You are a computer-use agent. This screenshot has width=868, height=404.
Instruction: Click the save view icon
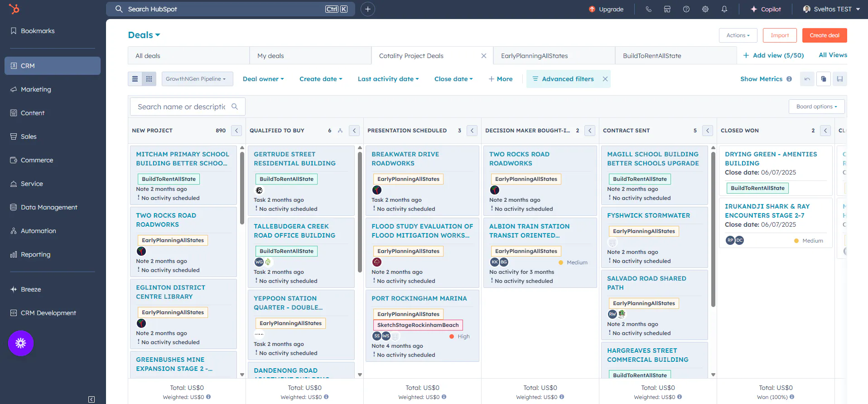pyautogui.click(x=840, y=79)
